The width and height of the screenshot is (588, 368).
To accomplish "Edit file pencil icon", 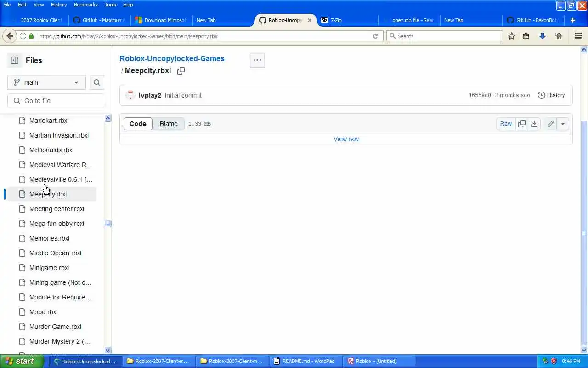I will [x=550, y=124].
